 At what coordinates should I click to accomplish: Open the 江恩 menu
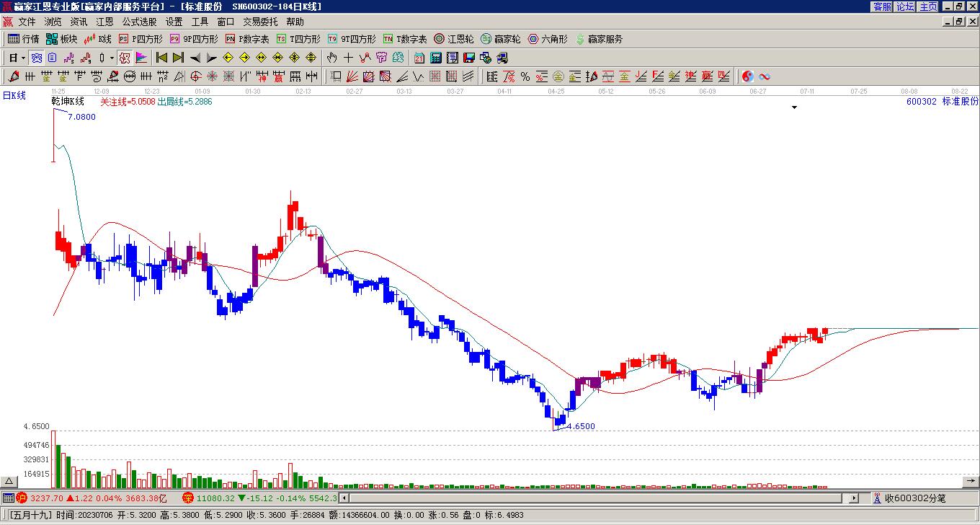(x=104, y=22)
